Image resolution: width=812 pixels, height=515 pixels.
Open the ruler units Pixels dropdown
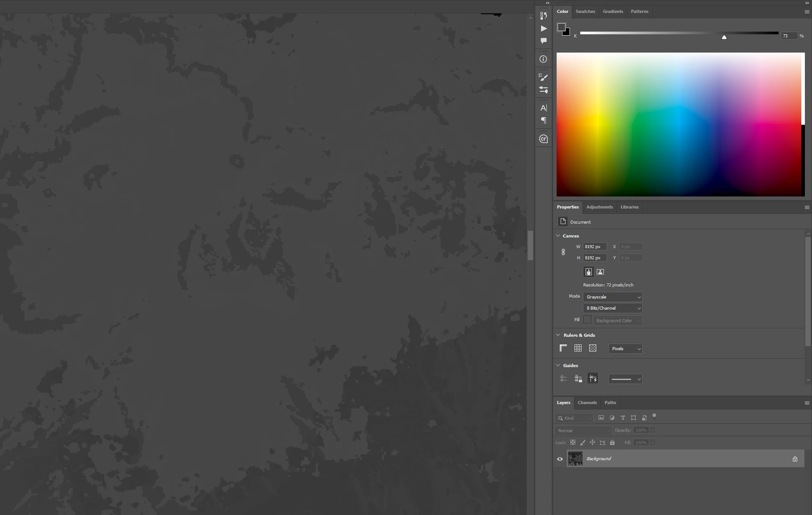pyautogui.click(x=625, y=349)
